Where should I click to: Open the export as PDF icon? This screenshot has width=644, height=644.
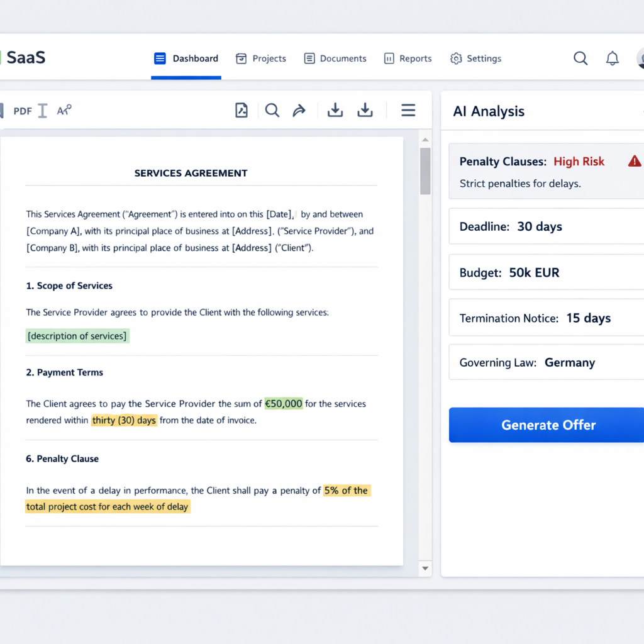[241, 110]
